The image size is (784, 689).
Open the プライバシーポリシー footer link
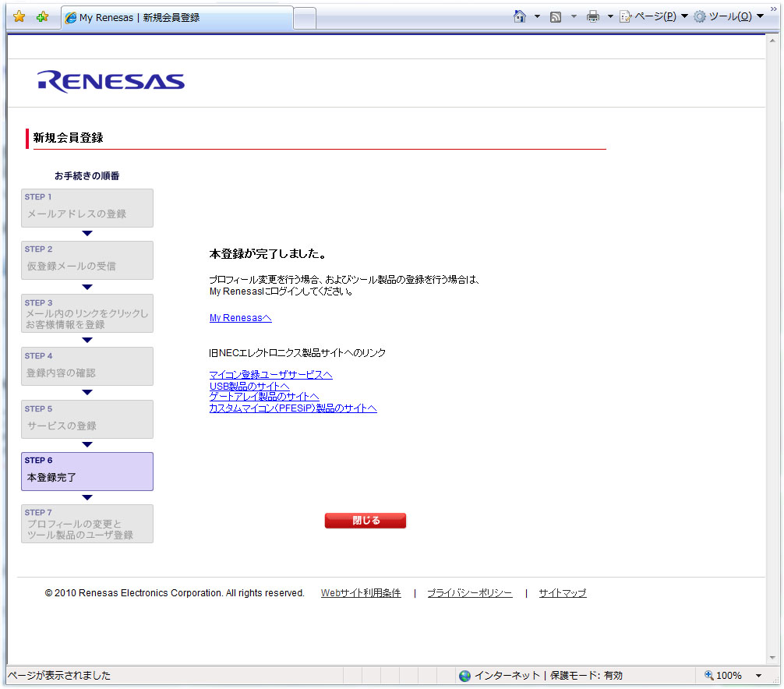469,593
